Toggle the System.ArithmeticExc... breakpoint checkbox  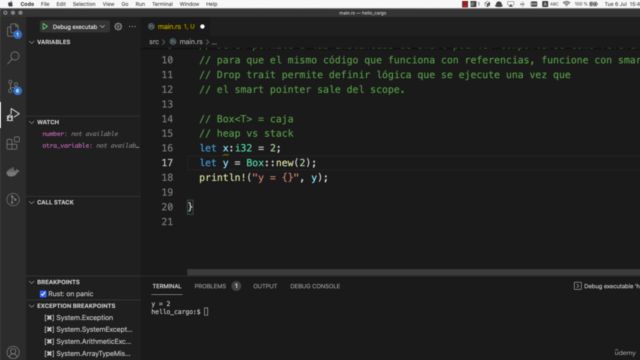[49, 341]
